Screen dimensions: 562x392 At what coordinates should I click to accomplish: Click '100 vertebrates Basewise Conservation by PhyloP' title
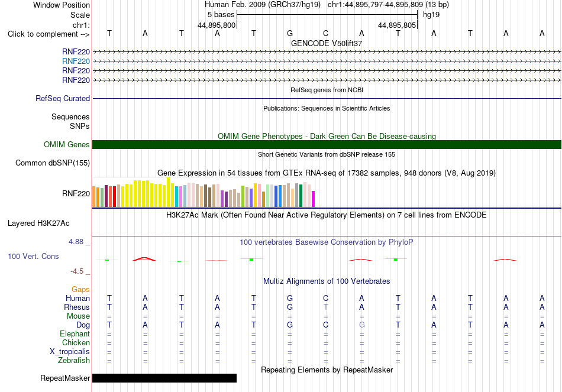point(327,242)
